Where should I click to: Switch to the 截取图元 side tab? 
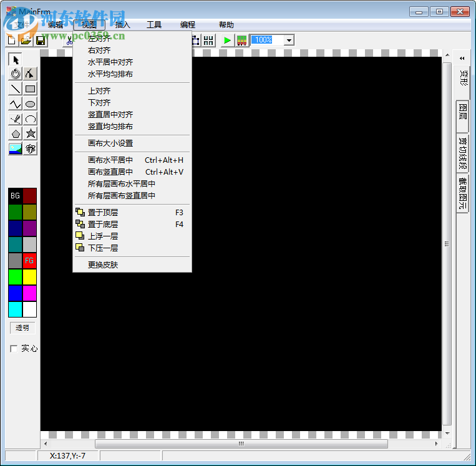click(463, 193)
